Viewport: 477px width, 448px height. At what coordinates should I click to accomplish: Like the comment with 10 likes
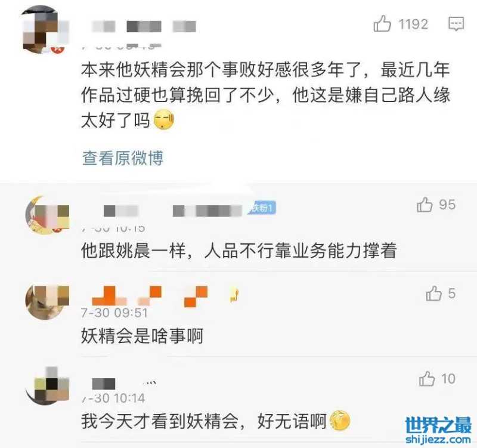click(x=427, y=379)
